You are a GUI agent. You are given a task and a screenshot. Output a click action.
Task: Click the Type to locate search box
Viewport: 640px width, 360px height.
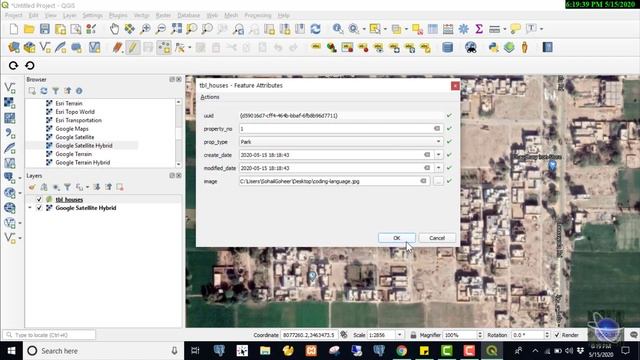click(49, 335)
